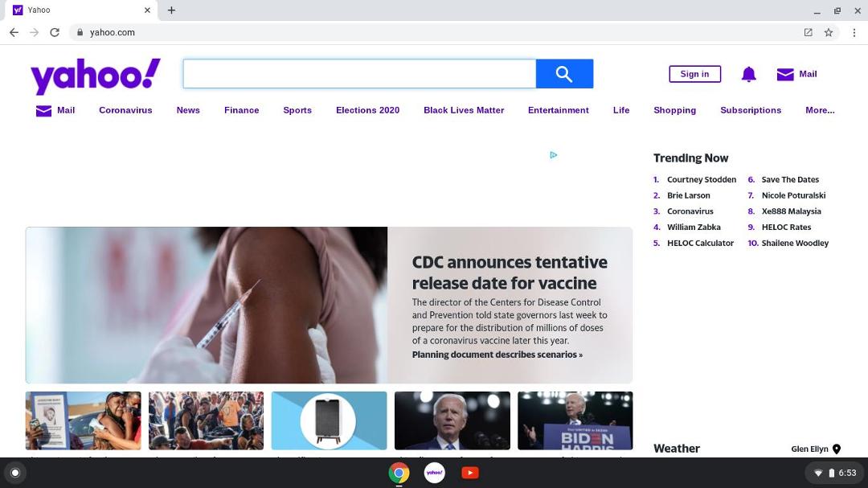
Task: Click Planning document describes scenarios link
Action: [x=497, y=355]
